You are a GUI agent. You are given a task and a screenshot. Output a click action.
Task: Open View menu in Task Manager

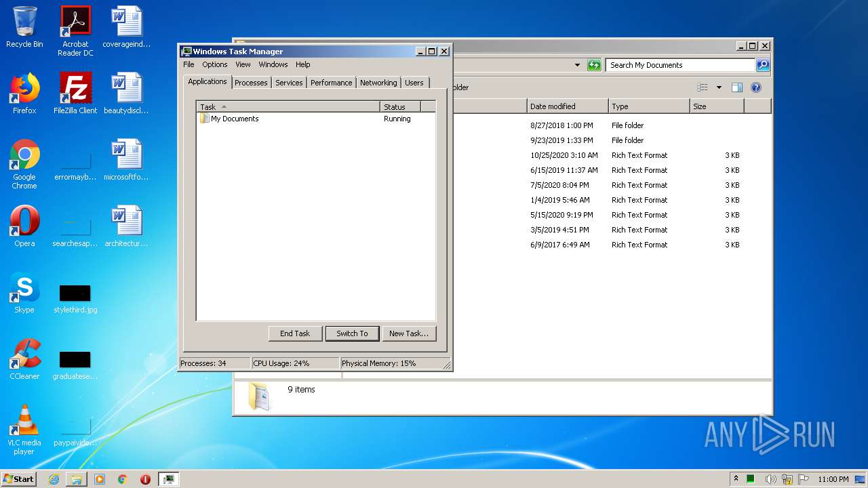coord(243,64)
